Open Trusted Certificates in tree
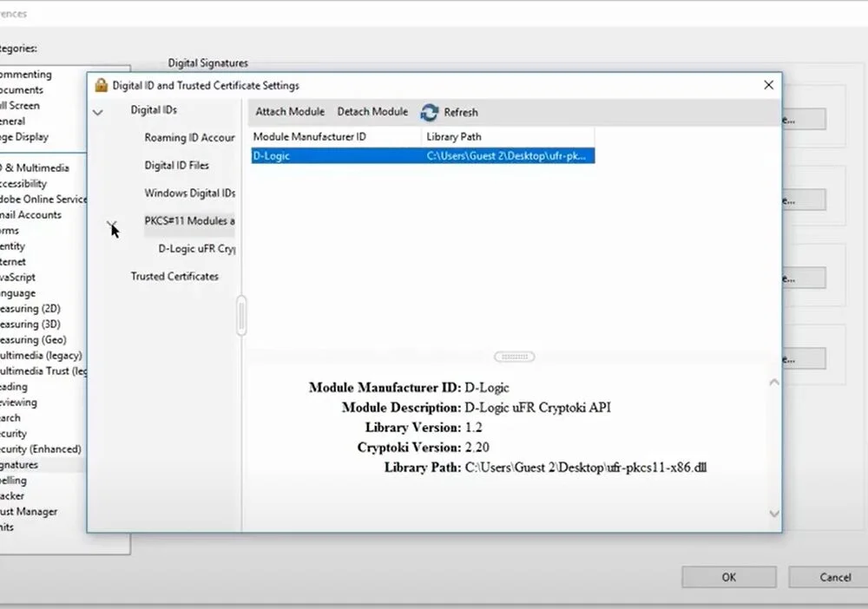 pos(174,277)
